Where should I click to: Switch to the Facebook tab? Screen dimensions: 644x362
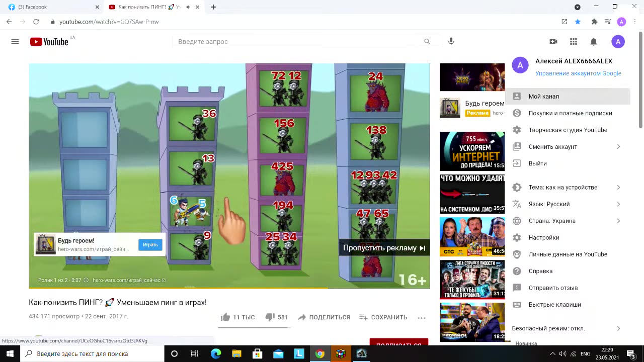53,7
